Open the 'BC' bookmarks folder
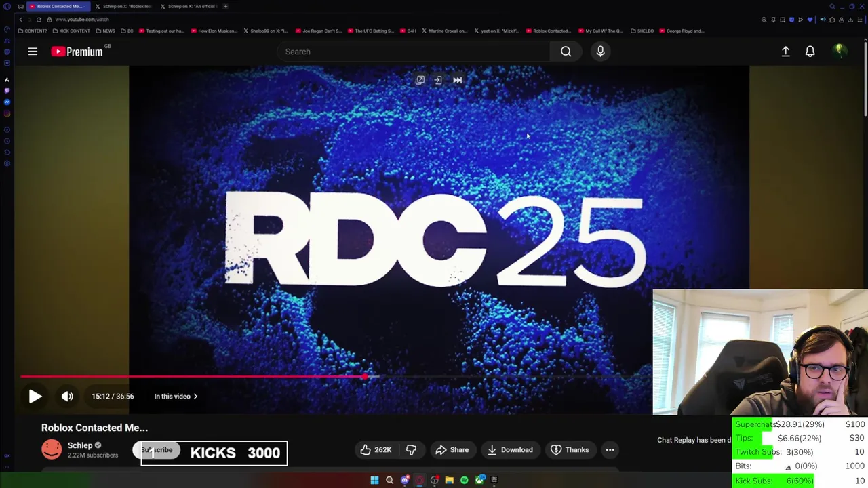This screenshot has height=488, width=868. click(x=127, y=31)
